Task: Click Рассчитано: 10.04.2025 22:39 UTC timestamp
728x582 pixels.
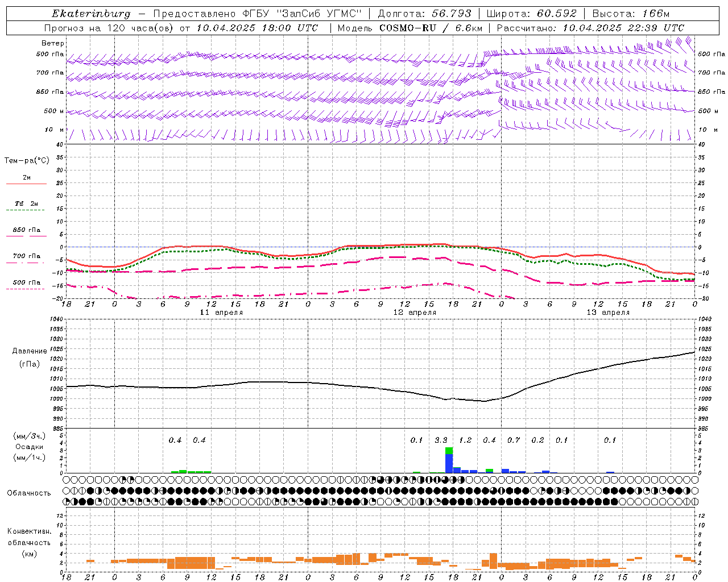Action: tap(590, 28)
